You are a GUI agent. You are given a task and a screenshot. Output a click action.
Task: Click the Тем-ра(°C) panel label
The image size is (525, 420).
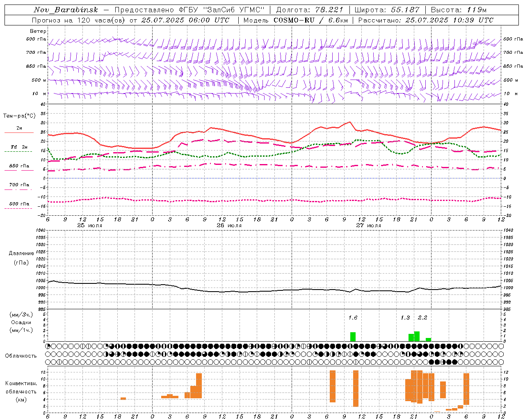click(19, 116)
